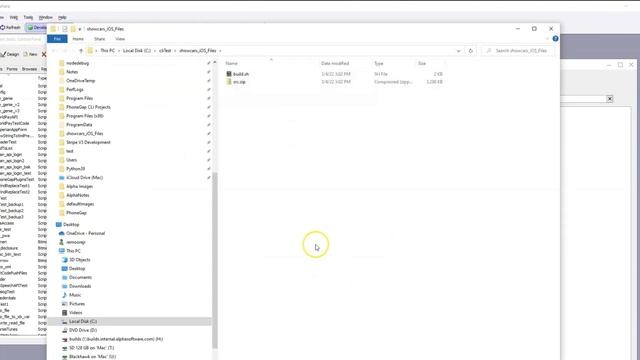Select the OneDriveTemp folder in sidebar

point(80,81)
